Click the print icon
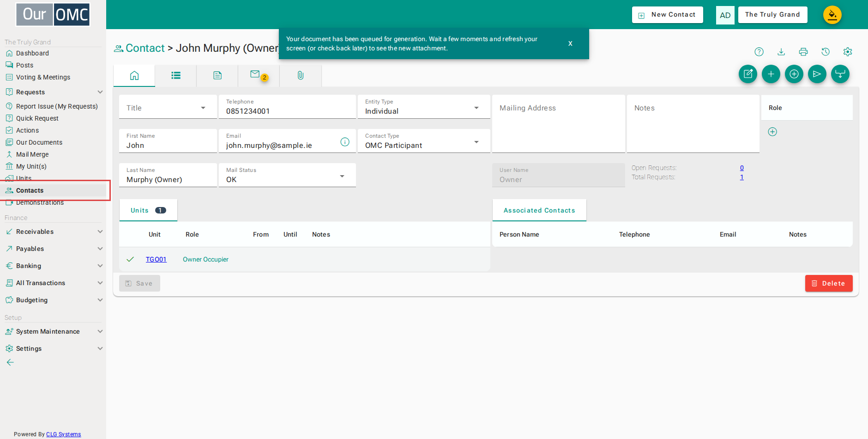 point(803,52)
